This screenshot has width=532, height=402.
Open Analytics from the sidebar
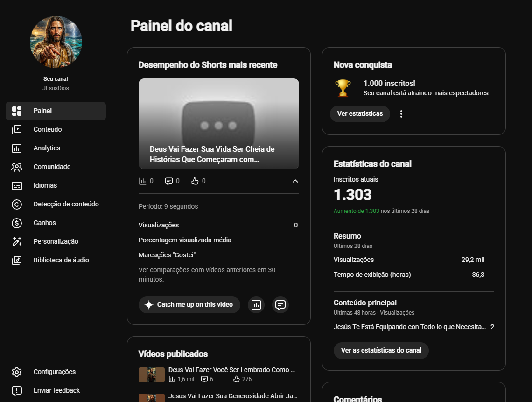tap(56, 148)
